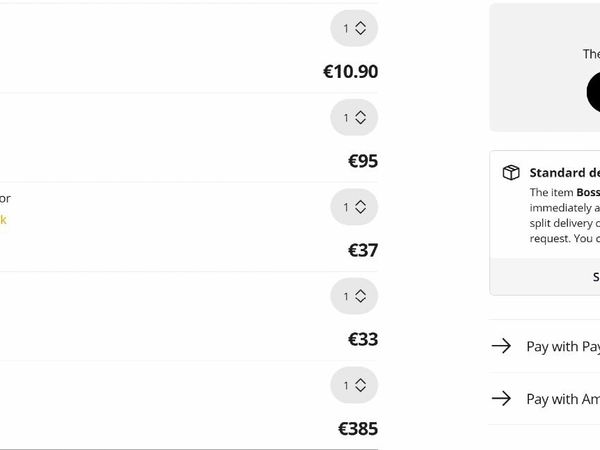Click the yellow link text in the €37 row
The image size is (600, 450).
point(3,220)
